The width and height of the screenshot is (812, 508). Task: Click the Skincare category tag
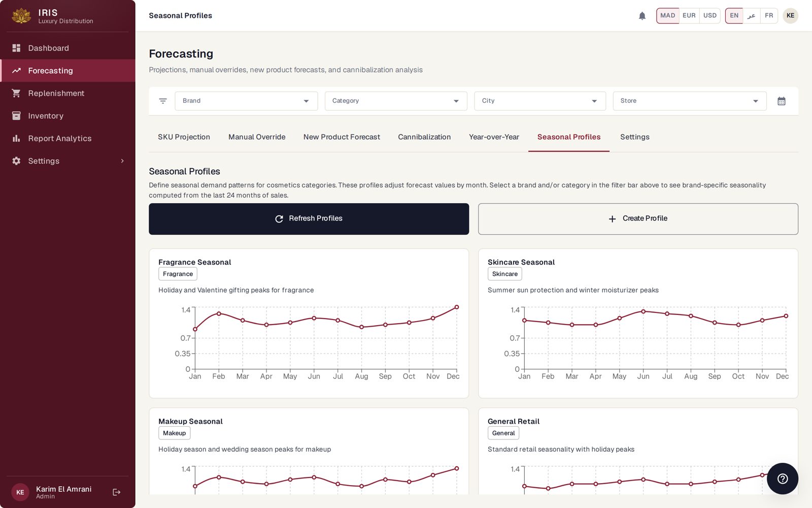coord(504,274)
